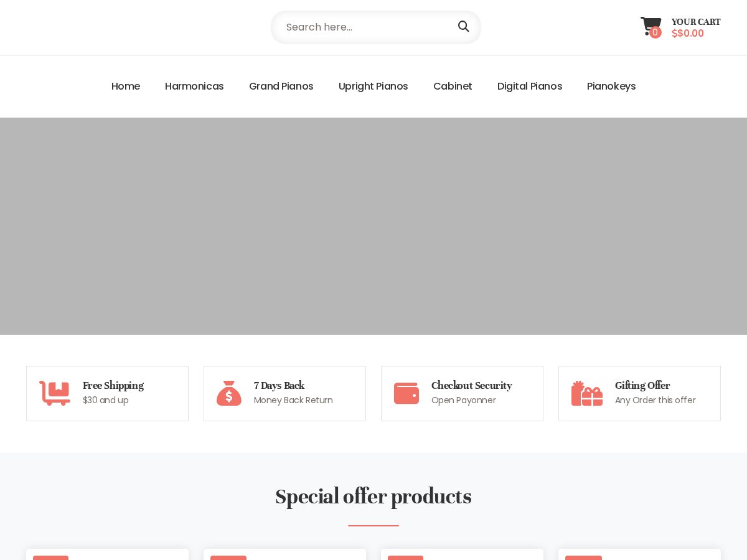The height and width of the screenshot is (560, 747).
Task: Click the Gifting Offer gift icon
Action: [x=587, y=393]
